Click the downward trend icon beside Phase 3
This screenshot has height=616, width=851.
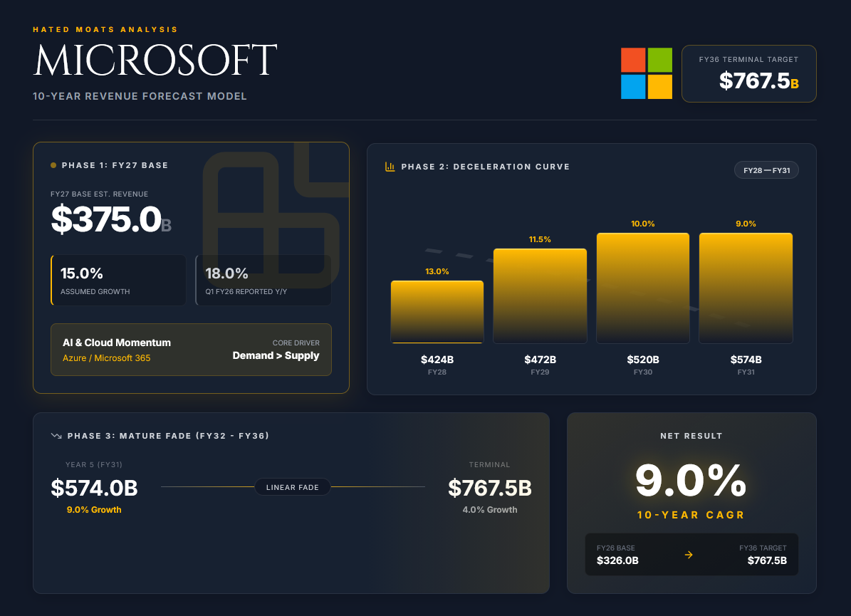56,436
